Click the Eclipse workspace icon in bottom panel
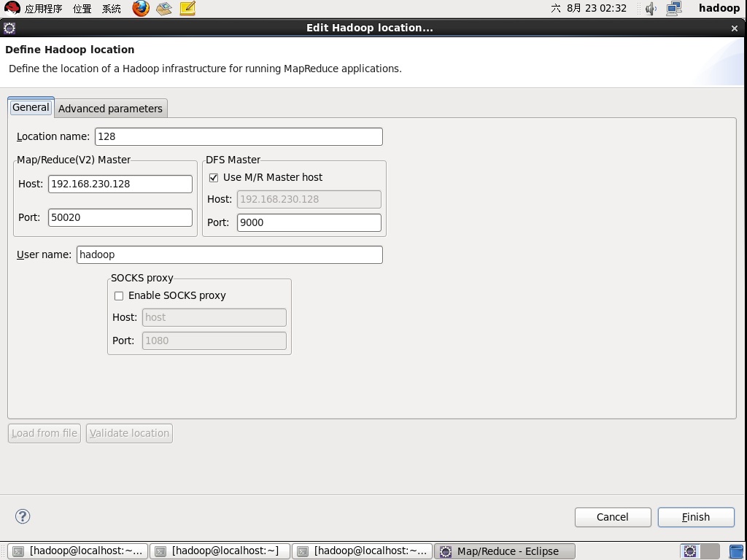This screenshot has width=747, height=560. click(x=690, y=551)
